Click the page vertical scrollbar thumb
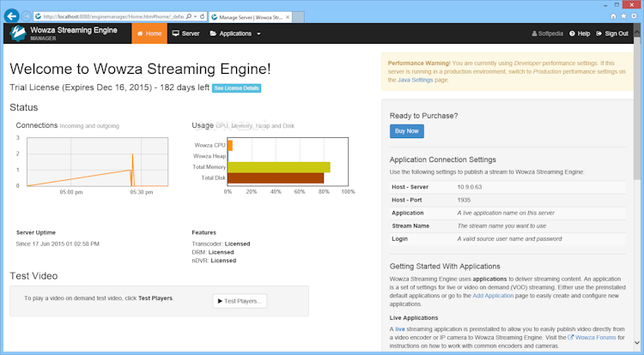This screenshot has height=355, width=644. tap(637, 108)
